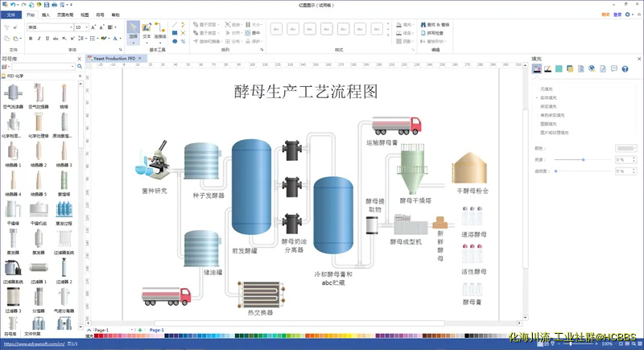Click the Bold formatting button
The height and width of the screenshot is (350, 644).
(31, 39)
